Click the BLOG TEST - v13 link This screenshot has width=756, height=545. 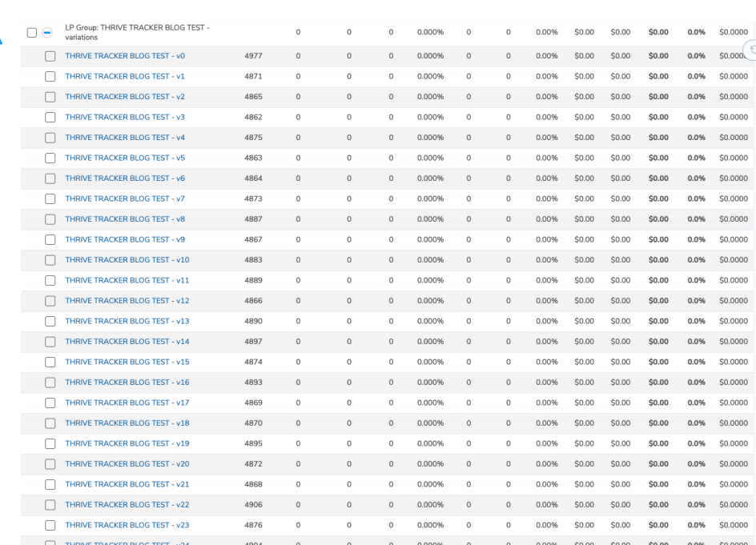pos(127,321)
